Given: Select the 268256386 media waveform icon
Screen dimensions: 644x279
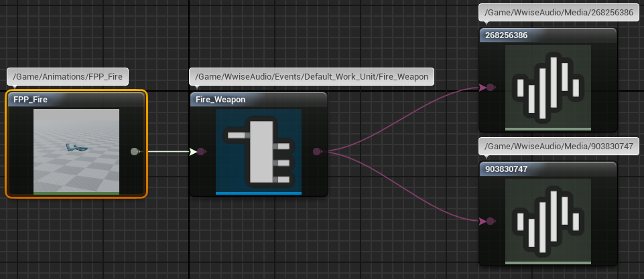Looking at the screenshot, I should pyautogui.click(x=548, y=87).
